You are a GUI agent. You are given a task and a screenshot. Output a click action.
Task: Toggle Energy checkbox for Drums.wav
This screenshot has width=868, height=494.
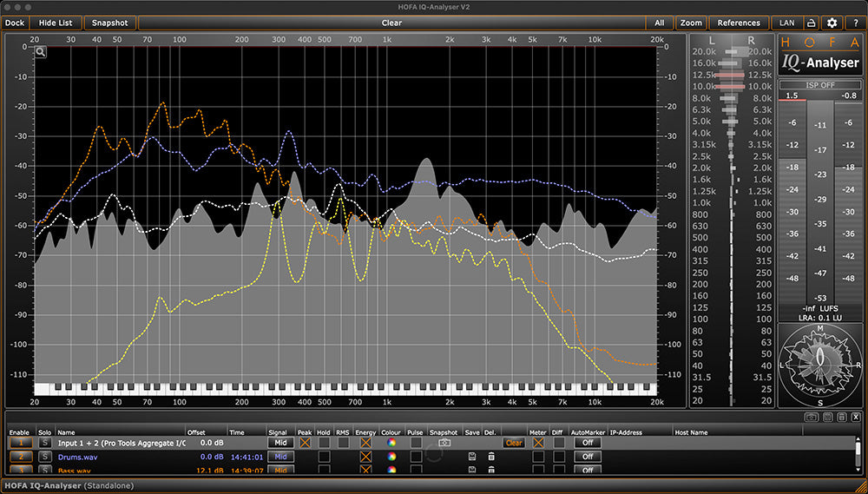coord(365,457)
